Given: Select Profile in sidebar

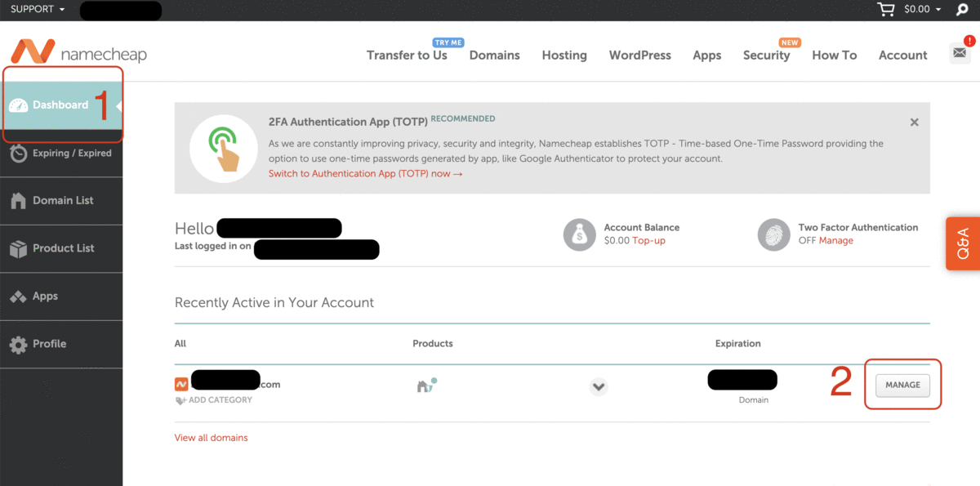Looking at the screenshot, I should [61, 345].
